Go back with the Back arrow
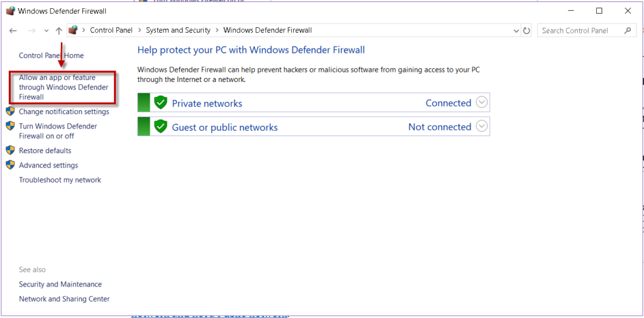The image size is (644, 318). pos(13,30)
